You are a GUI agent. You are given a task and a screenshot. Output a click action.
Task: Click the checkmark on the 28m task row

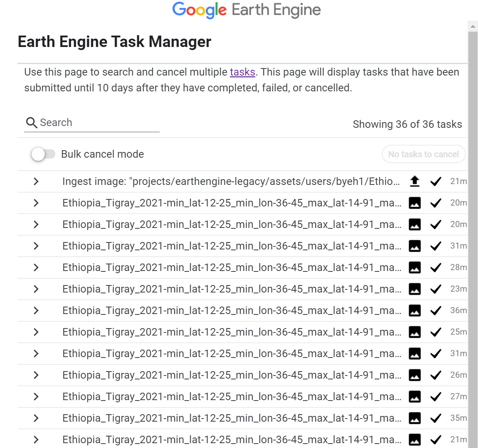(435, 267)
